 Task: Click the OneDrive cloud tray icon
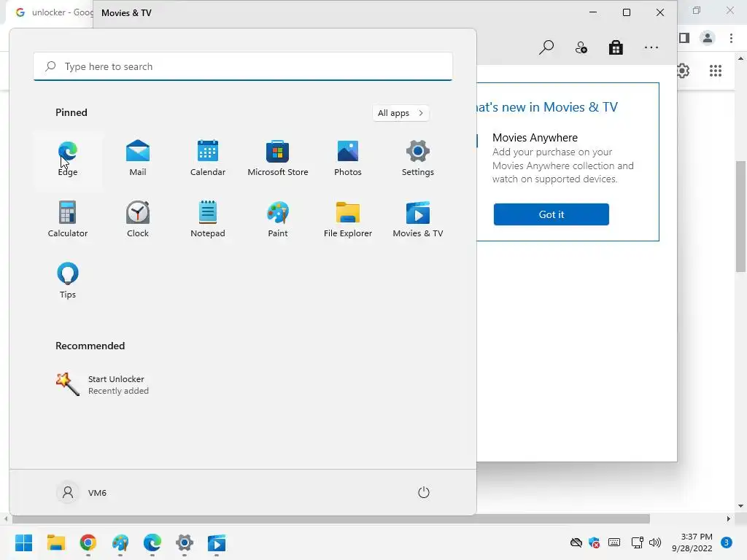[x=576, y=542]
